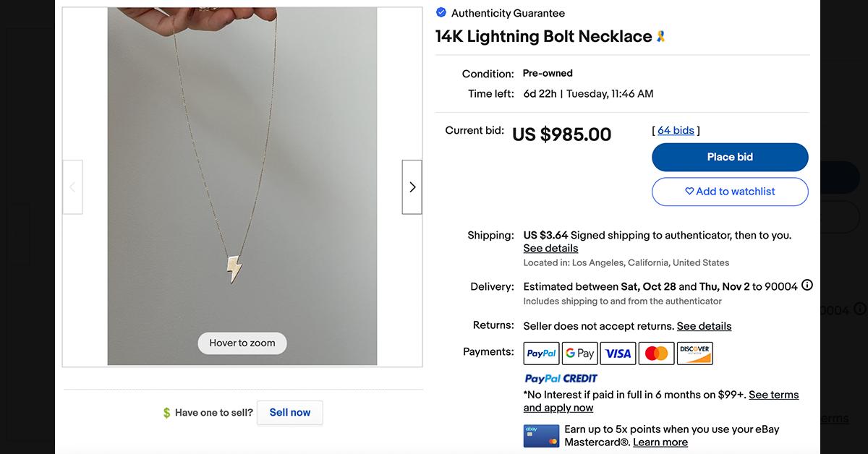The image size is (868, 454).
Task: Click Learn more about eBay Mastercard points
Action: pyautogui.click(x=660, y=442)
